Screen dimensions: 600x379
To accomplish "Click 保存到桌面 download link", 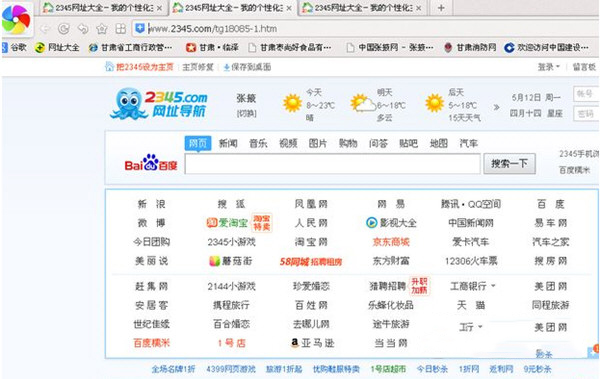I will coord(247,67).
